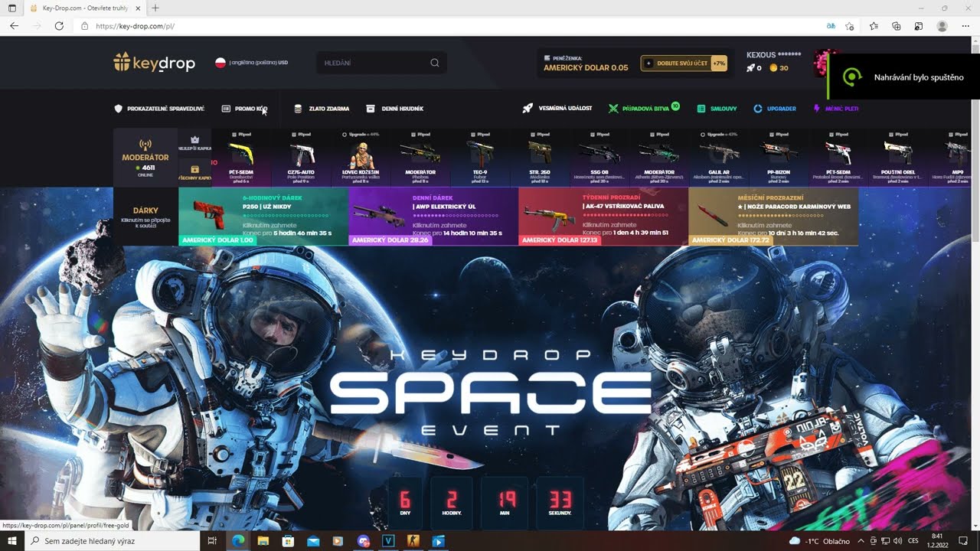Open Task View on the taskbar
The image size is (980, 551).
213,541
